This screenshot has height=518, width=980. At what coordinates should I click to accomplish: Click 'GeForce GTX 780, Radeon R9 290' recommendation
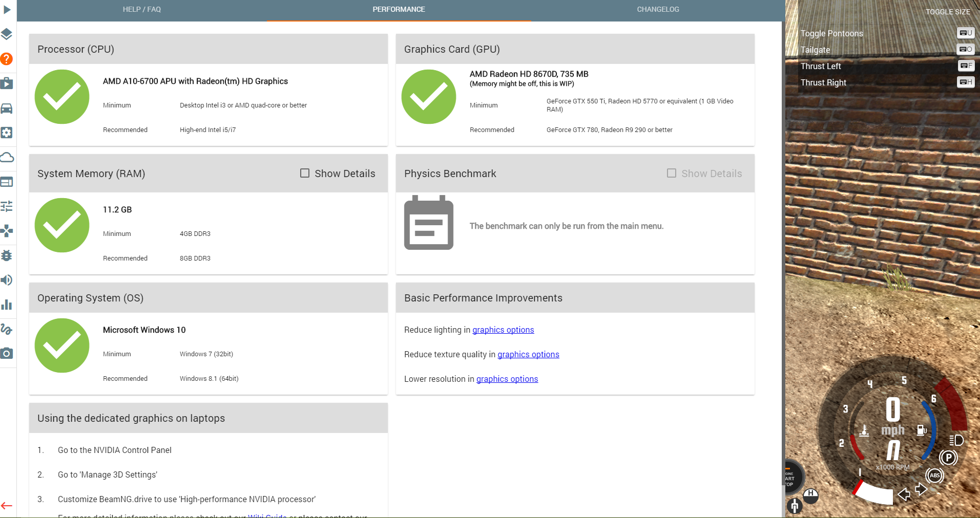[x=610, y=130]
